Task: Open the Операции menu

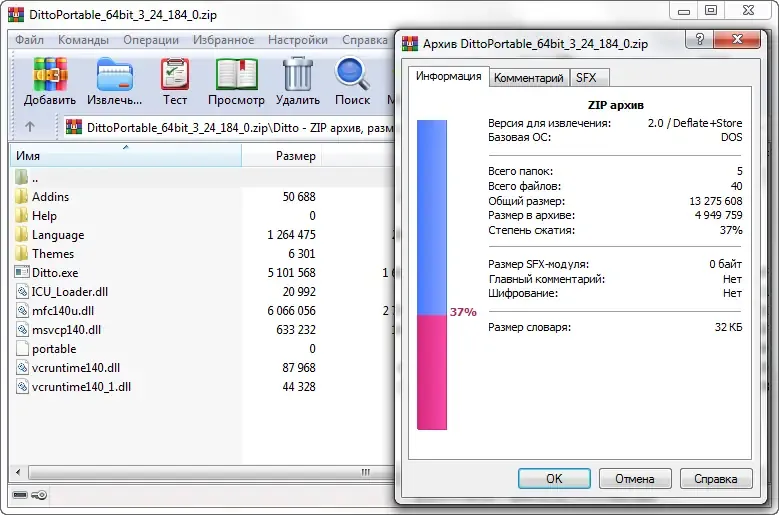Action: (151, 40)
